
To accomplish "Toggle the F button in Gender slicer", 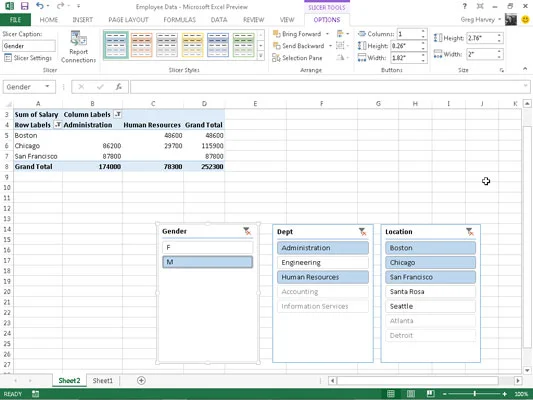I will [x=207, y=247].
